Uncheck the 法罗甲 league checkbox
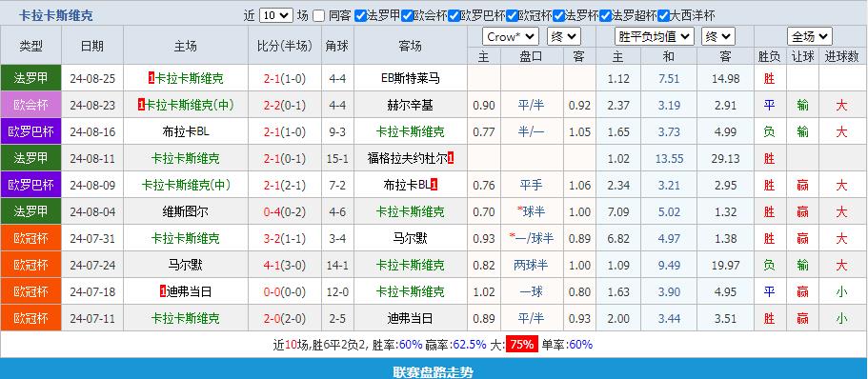Image resolution: width=868 pixels, height=379 pixels. point(360,16)
